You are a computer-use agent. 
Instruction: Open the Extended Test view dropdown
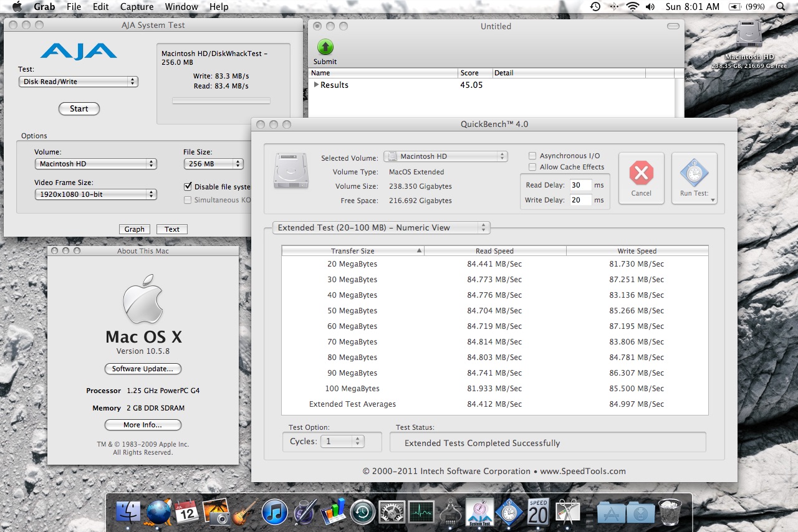click(x=382, y=227)
